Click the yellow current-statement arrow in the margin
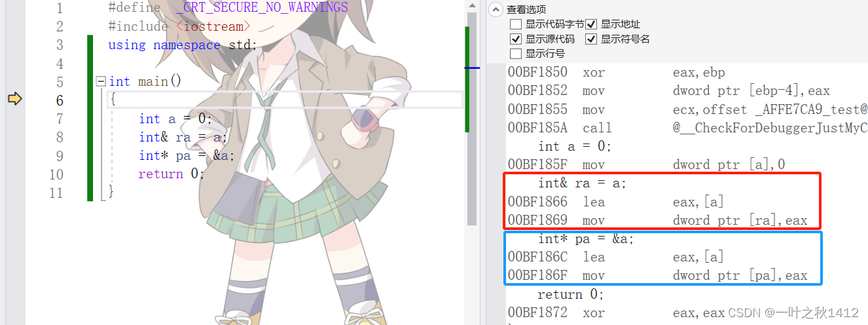Viewport: 868px width, 325px height. (14, 100)
